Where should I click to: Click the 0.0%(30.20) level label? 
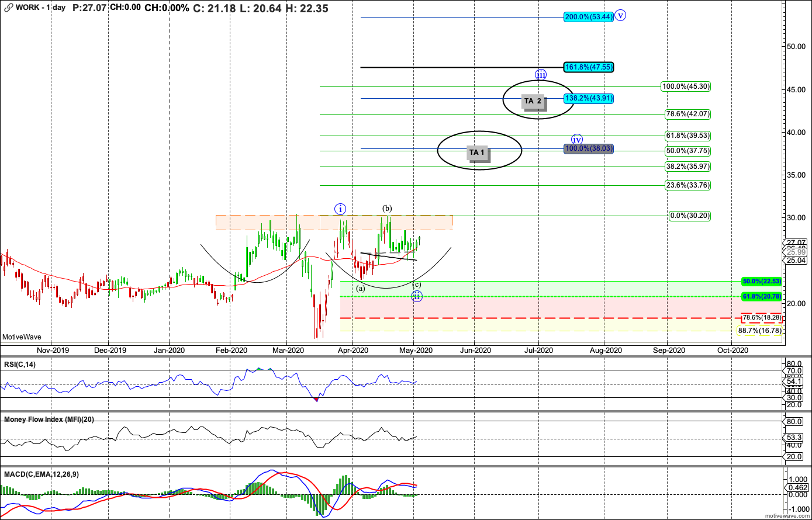[691, 216]
